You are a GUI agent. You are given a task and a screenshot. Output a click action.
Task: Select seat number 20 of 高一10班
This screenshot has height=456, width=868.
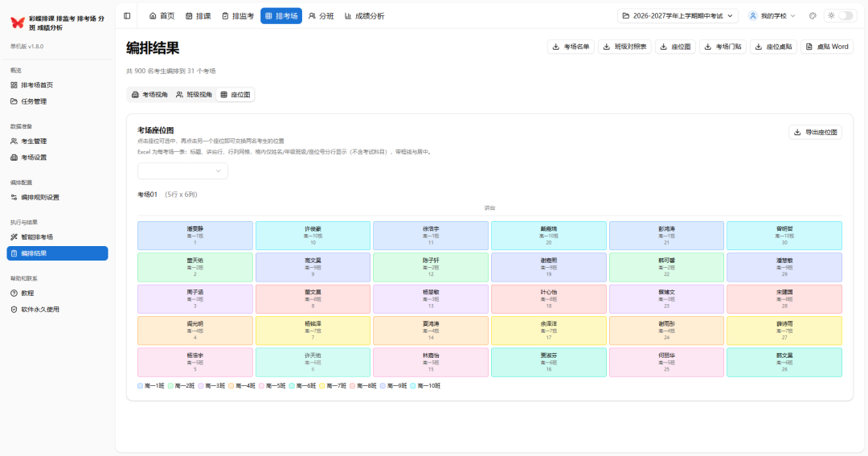click(549, 236)
